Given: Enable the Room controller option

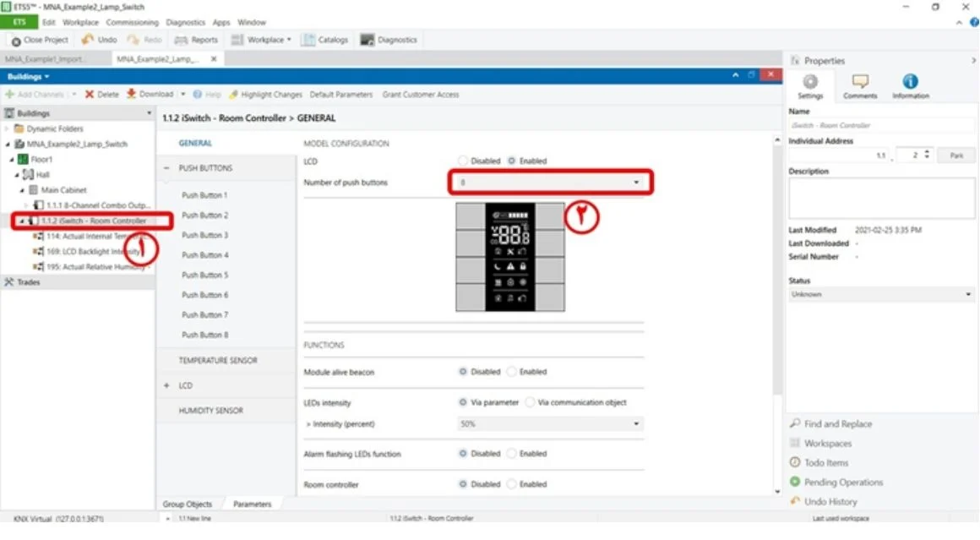Looking at the screenshot, I should point(512,483).
